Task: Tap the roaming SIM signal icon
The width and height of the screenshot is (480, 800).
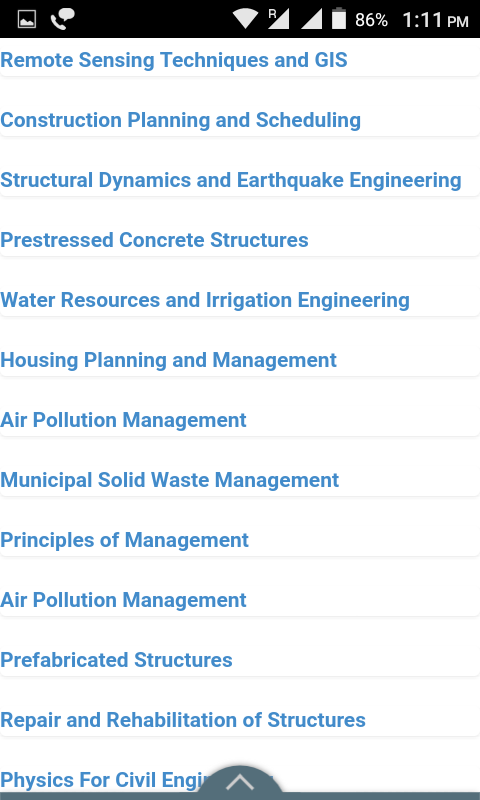Action: pos(279,19)
